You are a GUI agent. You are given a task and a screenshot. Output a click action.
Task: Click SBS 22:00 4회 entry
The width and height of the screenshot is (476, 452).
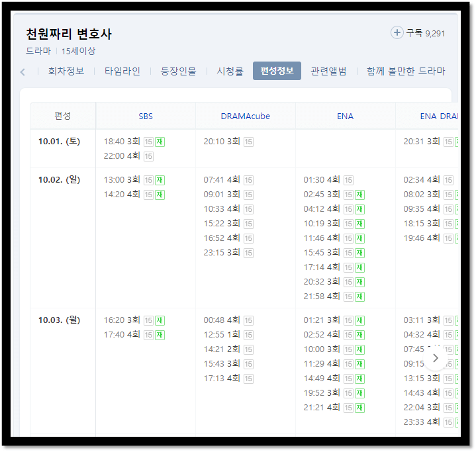(128, 156)
